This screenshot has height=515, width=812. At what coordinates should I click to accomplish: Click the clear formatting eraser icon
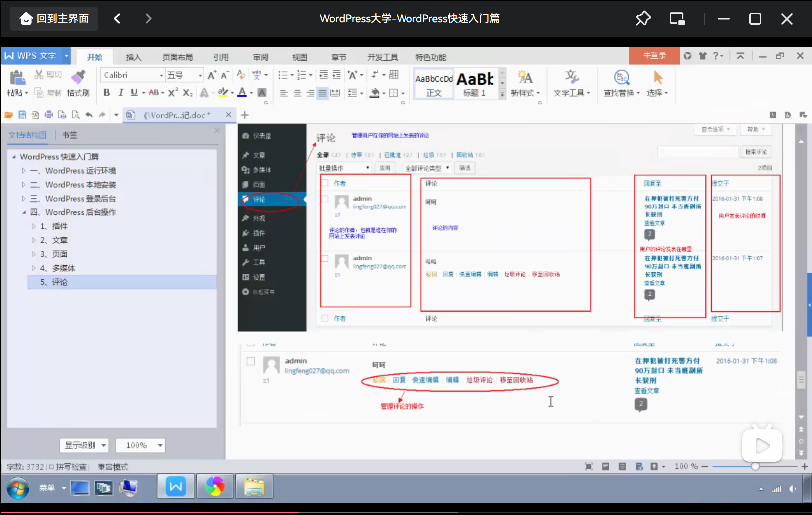point(241,75)
